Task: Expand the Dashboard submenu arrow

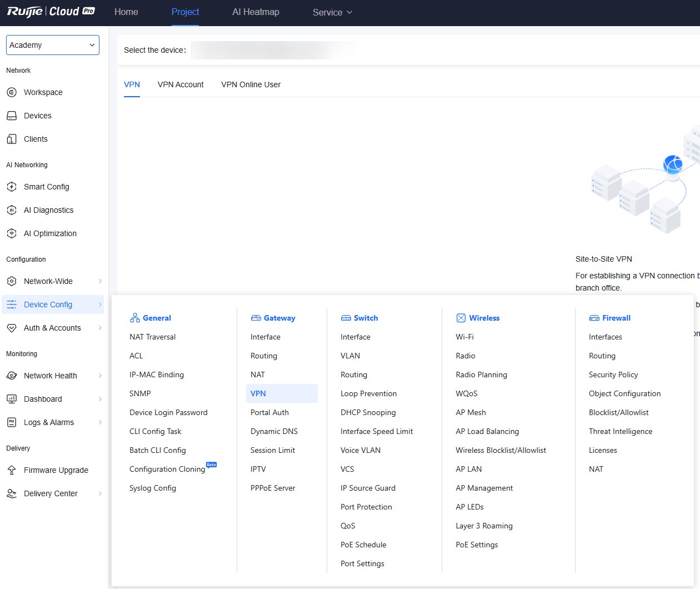Action: click(100, 399)
